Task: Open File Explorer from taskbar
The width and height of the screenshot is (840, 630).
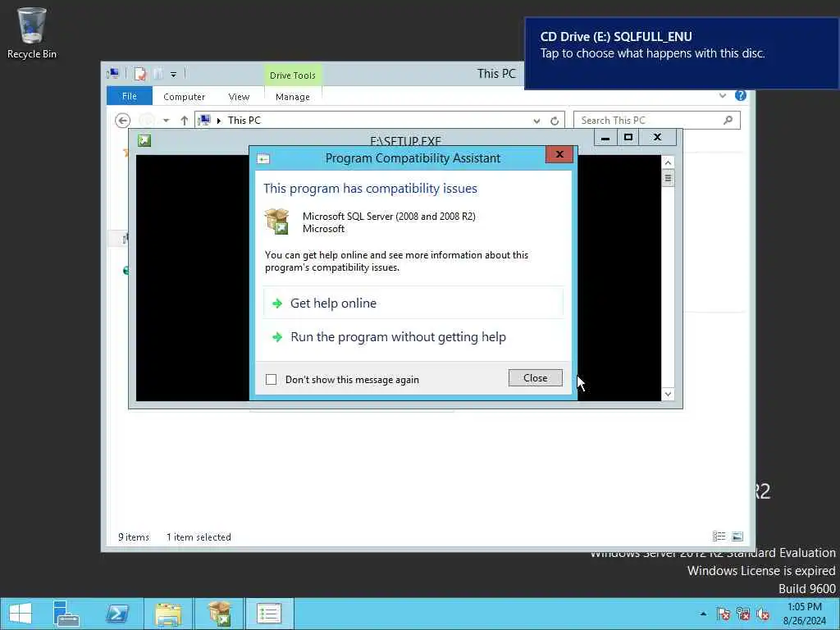Action: click(168, 614)
